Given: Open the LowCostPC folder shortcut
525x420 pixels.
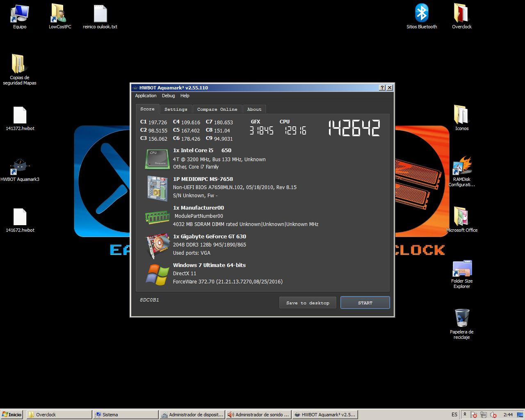Looking at the screenshot, I should pyautogui.click(x=60, y=16).
